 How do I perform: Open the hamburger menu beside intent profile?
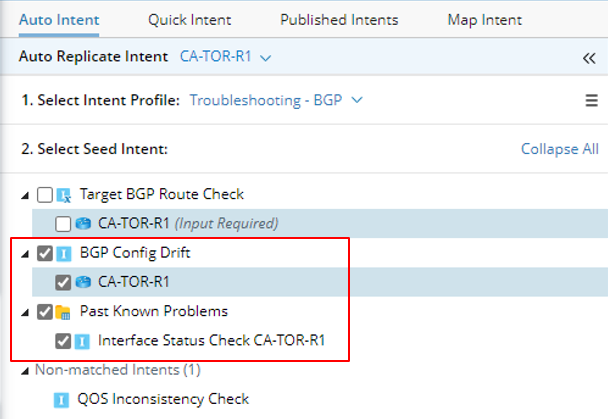[591, 100]
